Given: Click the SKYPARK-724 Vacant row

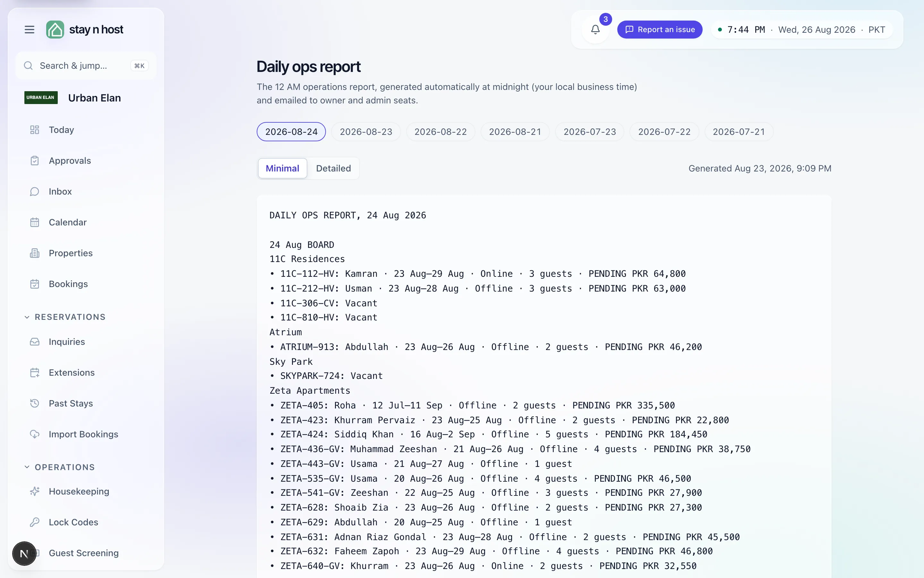Looking at the screenshot, I should 326,376.
